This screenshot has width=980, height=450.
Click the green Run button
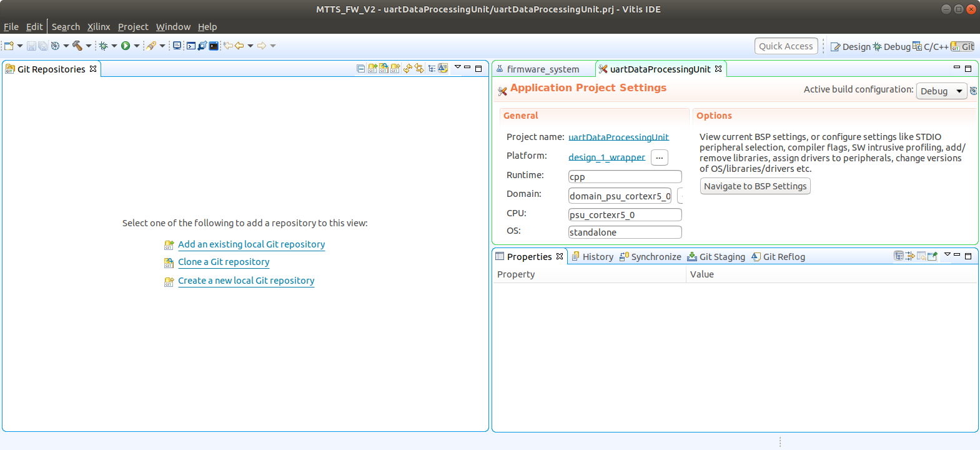126,46
